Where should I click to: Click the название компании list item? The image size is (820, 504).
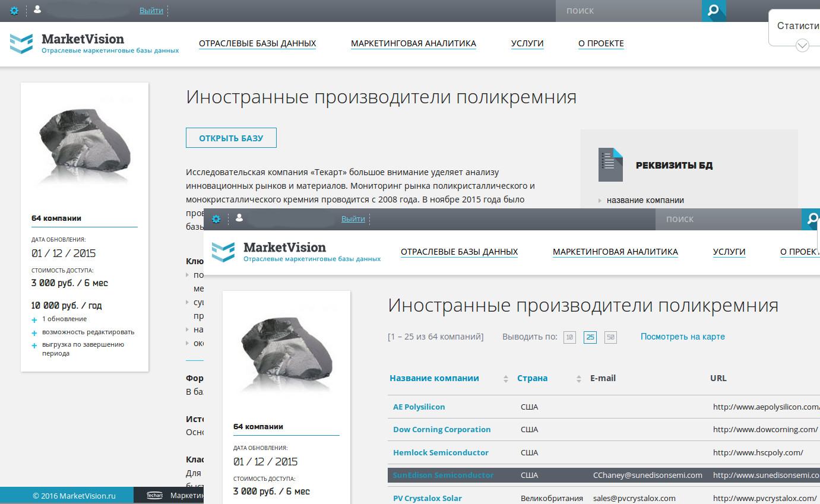[x=645, y=200]
